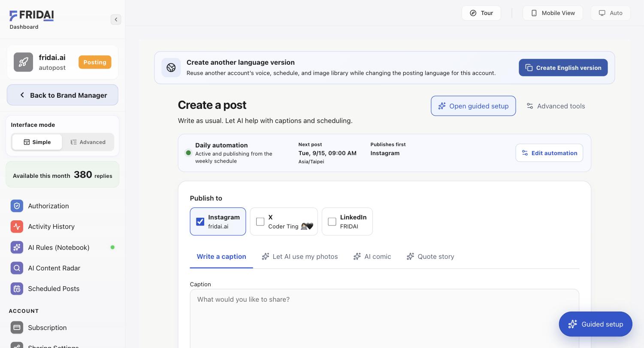The width and height of the screenshot is (644, 348).
Task: Switch to Mobile View
Action: pyautogui.click(x=553, y=13)
